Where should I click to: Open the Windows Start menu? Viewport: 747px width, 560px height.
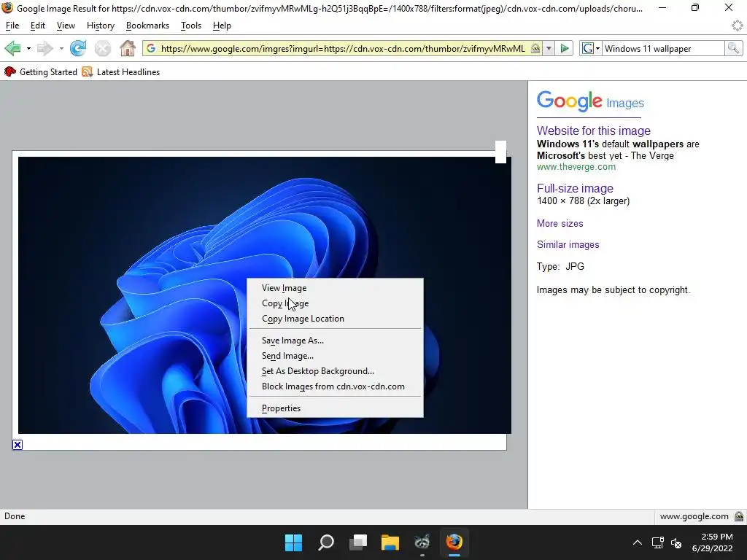tap(293, 542)
